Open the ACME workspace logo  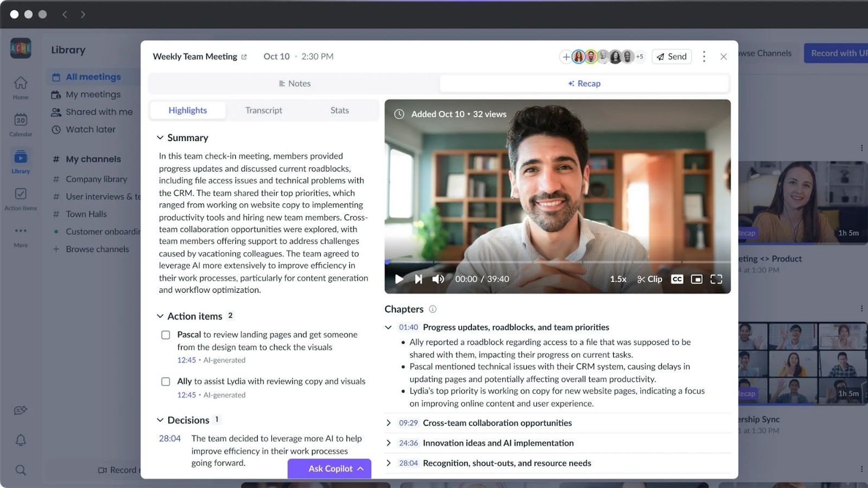(20, 48)
